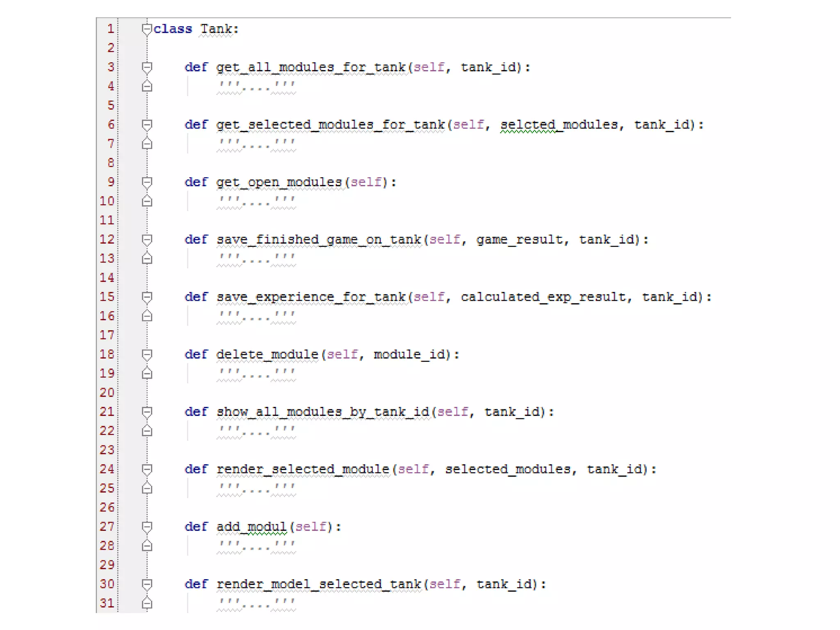
Task: Fold render_selected_module method
Action: pyautogui.click(x=147, y=469)
